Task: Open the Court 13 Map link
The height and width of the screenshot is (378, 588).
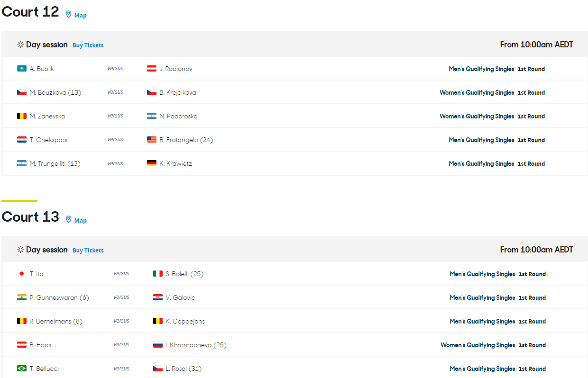Action: (x=81, y=220)
